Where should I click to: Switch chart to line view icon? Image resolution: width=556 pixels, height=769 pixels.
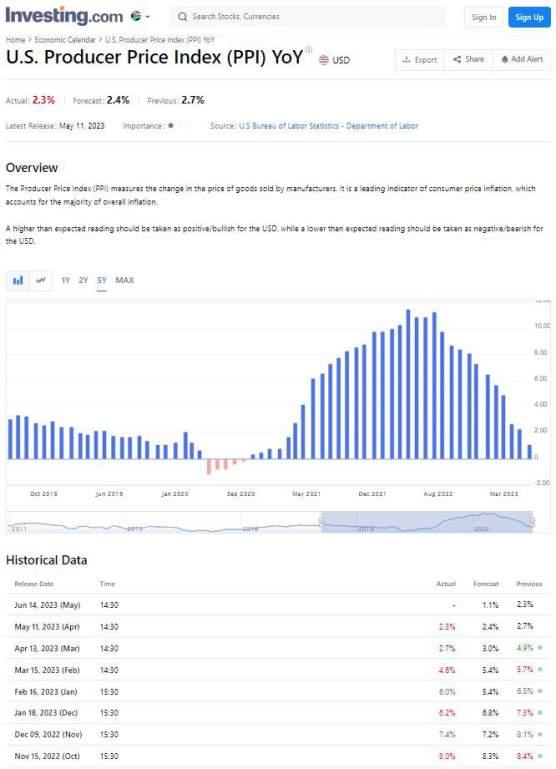tap(41, 281)
